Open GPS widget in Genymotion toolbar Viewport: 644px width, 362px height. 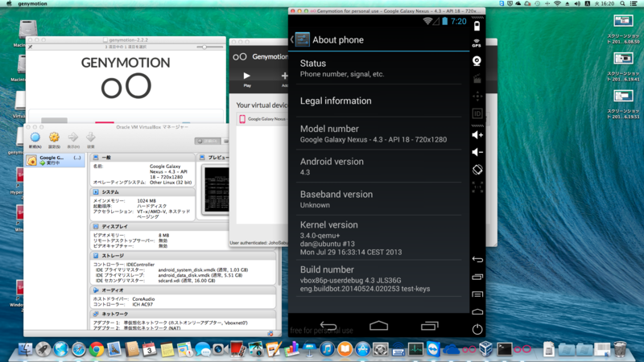477,43
